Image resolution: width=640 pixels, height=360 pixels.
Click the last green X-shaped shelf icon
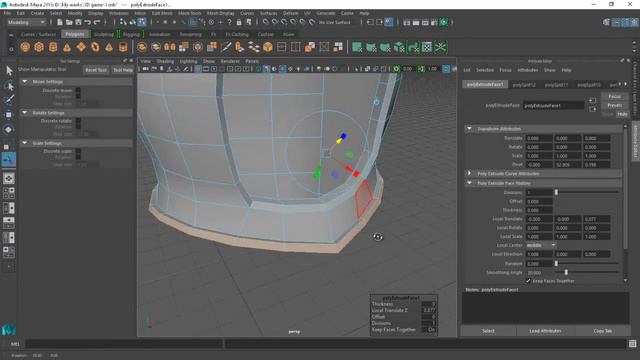[441, 47]
